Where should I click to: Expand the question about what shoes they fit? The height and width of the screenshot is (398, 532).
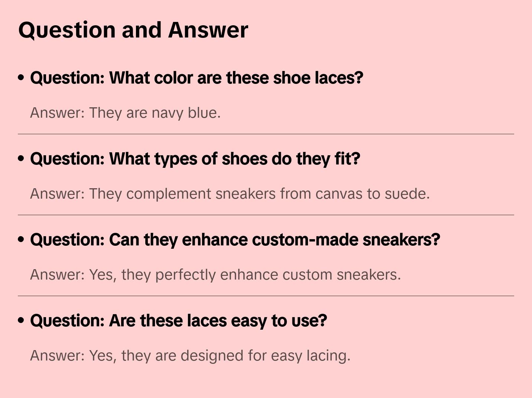(195, 159)
